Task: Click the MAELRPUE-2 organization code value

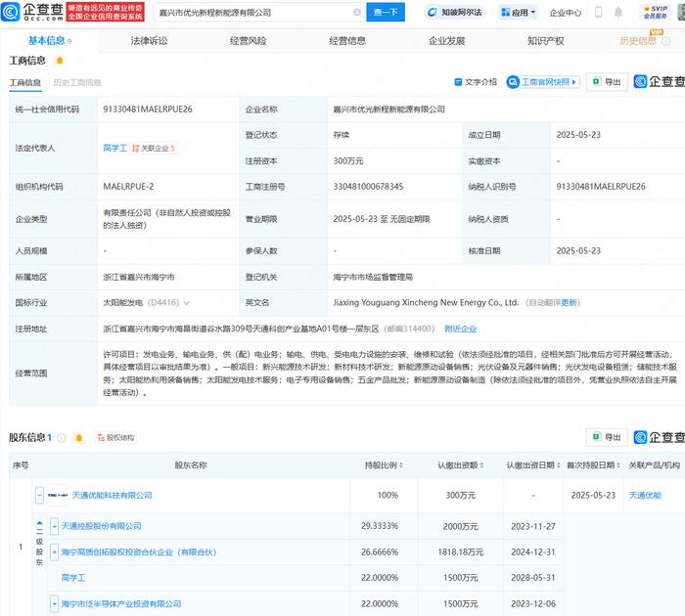Action: point(128,187)
